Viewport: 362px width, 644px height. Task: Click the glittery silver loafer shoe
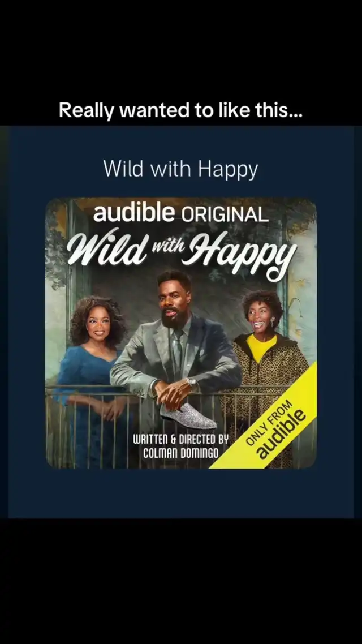point(189,416)
